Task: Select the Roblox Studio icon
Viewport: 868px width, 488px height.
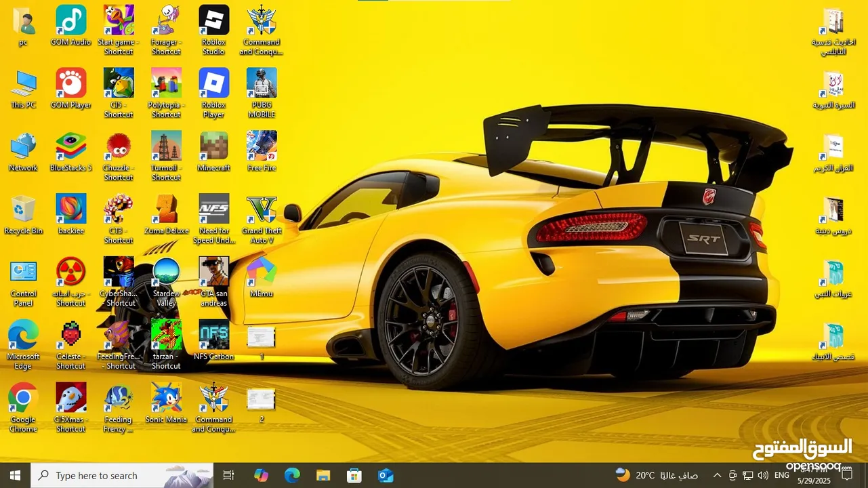Action: coord(213,22)
